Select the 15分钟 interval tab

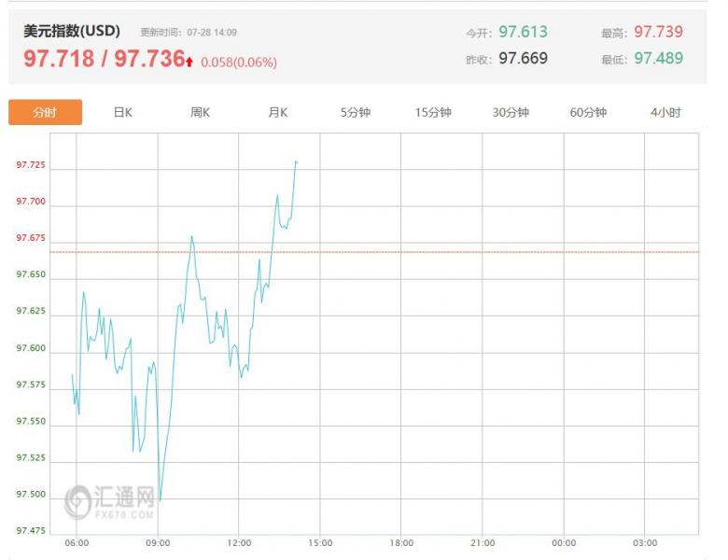coord(433,113)
